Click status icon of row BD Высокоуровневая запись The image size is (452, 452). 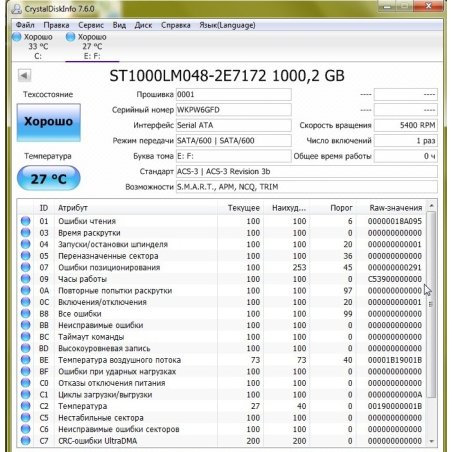[x=26, y=348]
